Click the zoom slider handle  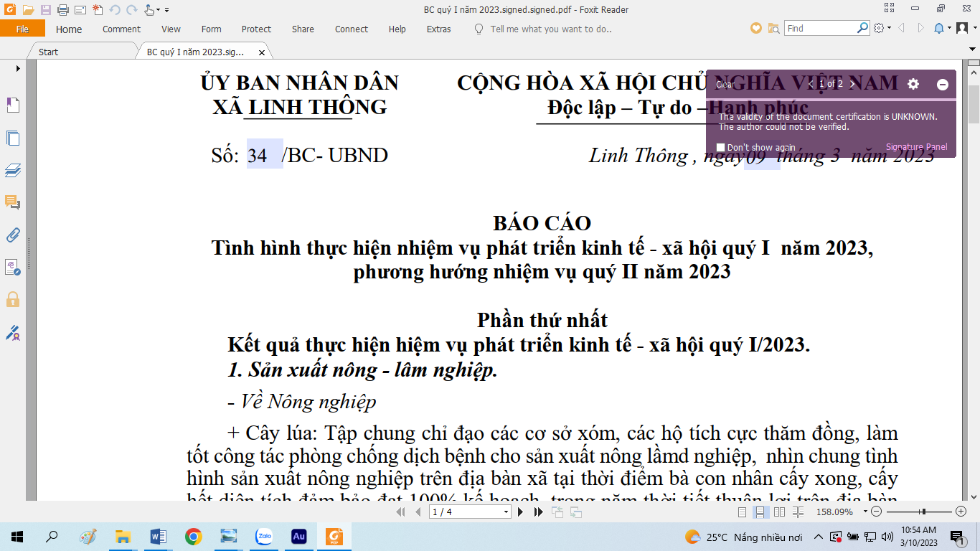click(923, 512)
